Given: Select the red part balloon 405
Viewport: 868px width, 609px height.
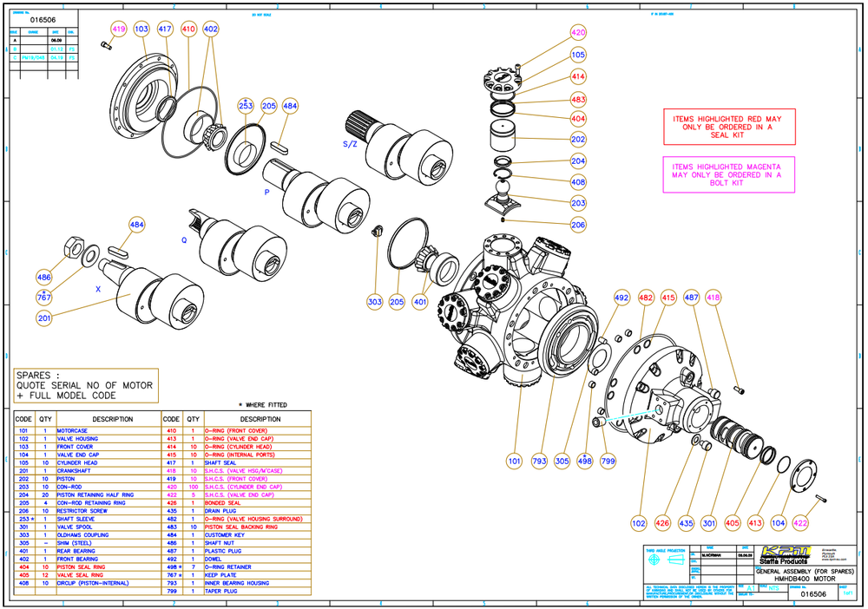Looking at the screenshot, I should click(733, 523).
